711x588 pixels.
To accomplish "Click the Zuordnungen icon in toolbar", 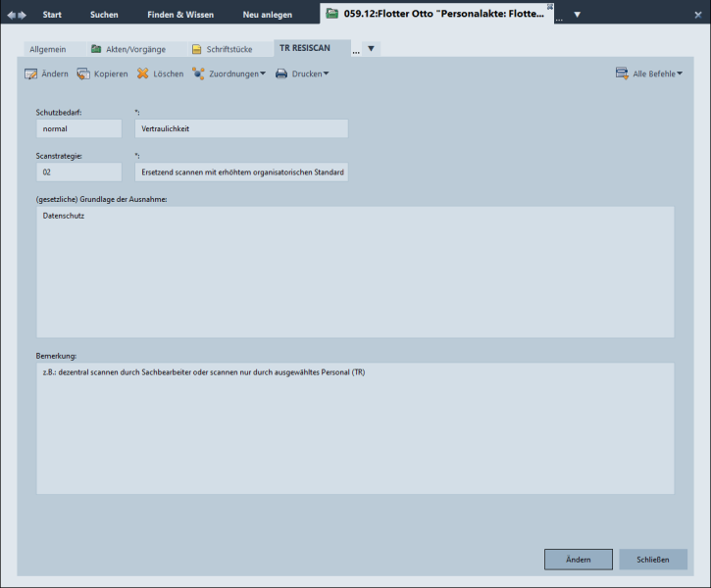I will click(199, 73).
